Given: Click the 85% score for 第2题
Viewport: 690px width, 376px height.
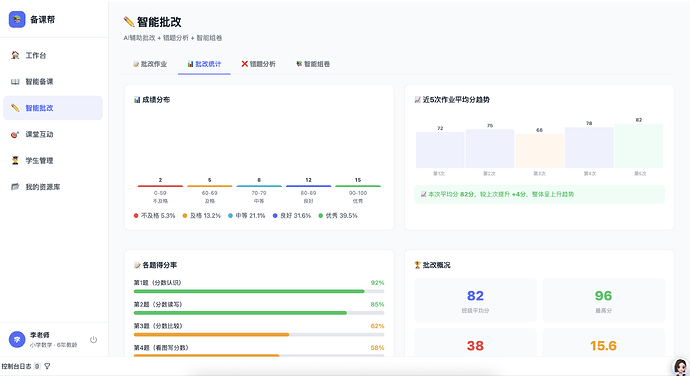Looking at the screenshot, I should tap(378, 304).
